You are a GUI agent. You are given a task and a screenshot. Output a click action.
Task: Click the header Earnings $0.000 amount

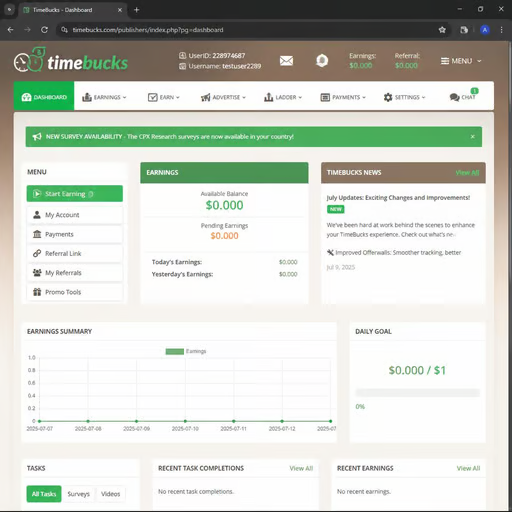pos(361,65)
